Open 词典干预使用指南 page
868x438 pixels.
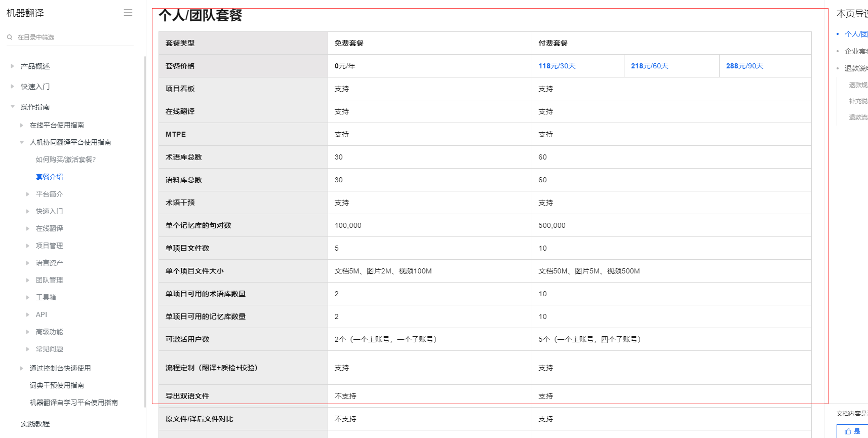(57, 385)
